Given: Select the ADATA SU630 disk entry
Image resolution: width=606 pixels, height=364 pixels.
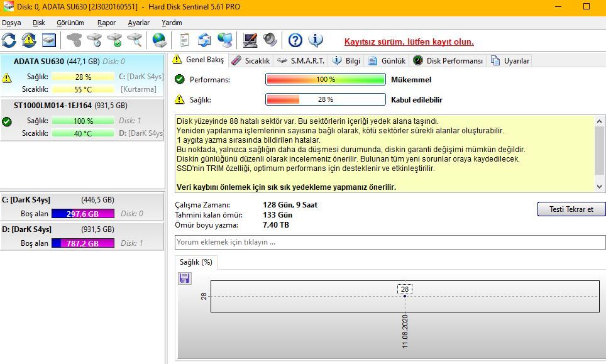Looking at the screenshot, I should pyautogui.click(x=82, y=75).
